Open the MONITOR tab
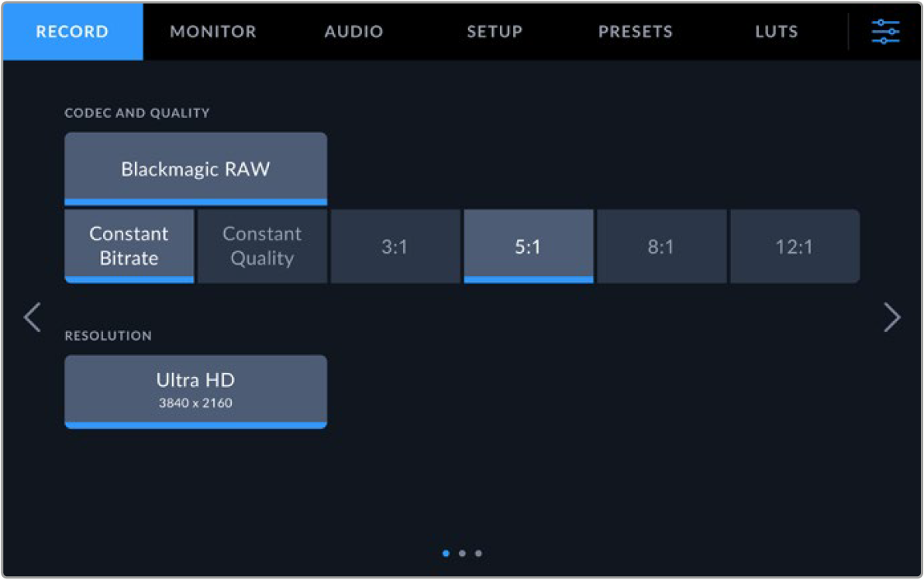Viewport: 924px width, 580px height. point(213,31)
